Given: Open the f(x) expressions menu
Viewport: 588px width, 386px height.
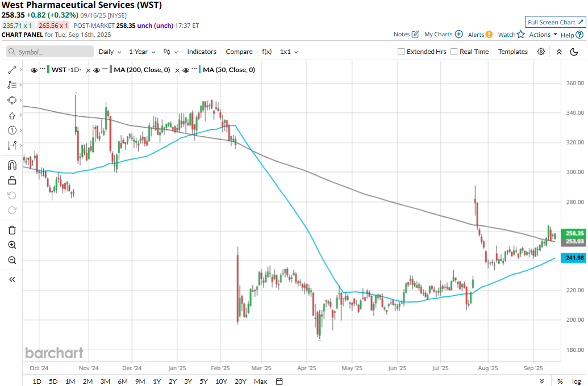Looking at the screenshot, I should click(266, 52).
